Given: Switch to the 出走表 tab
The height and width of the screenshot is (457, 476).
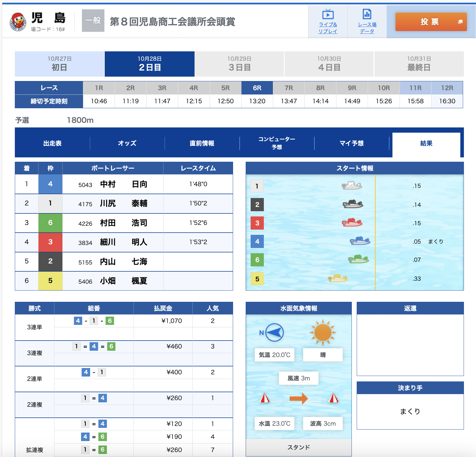Looking at the screenshot, I should (x=52, y=143).
